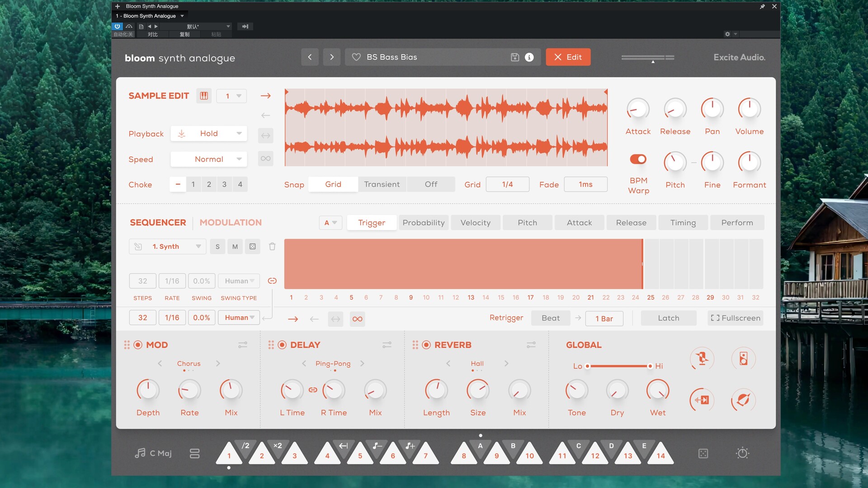
Task: Set sample playback direction reverse arrow
Action: click(266, 115)
